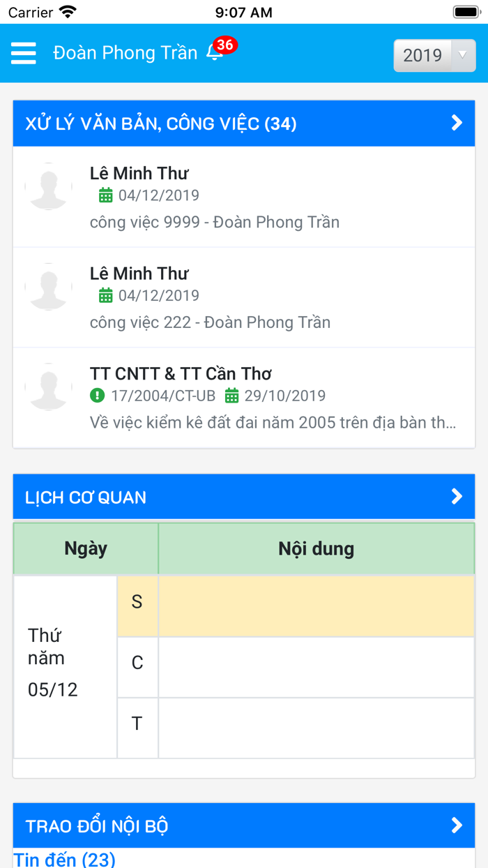
Task: Click Lê Minh Thư's avatar photo
Action: click(48, 186)
